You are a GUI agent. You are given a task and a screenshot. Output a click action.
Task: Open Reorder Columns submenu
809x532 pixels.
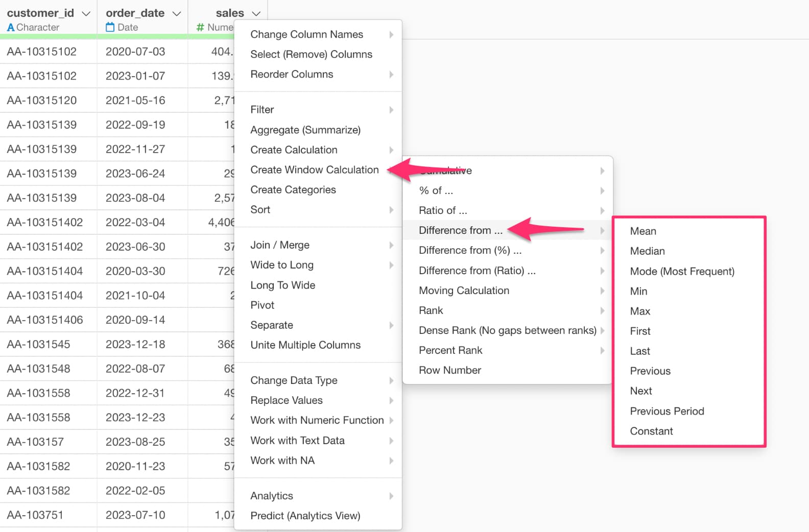[x=318, y=74]
